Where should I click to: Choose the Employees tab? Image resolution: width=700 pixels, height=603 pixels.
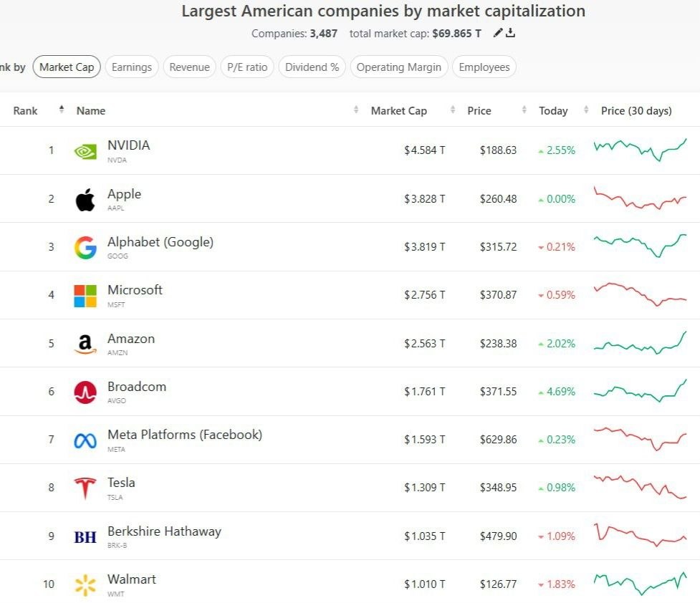[484, 67]
